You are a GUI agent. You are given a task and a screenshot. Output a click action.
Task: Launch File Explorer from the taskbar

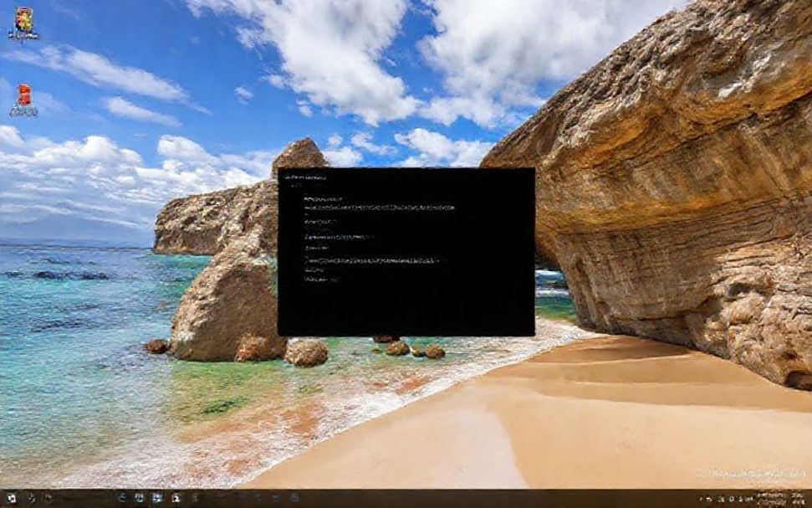pyautogui.click(x=138, y=499)
